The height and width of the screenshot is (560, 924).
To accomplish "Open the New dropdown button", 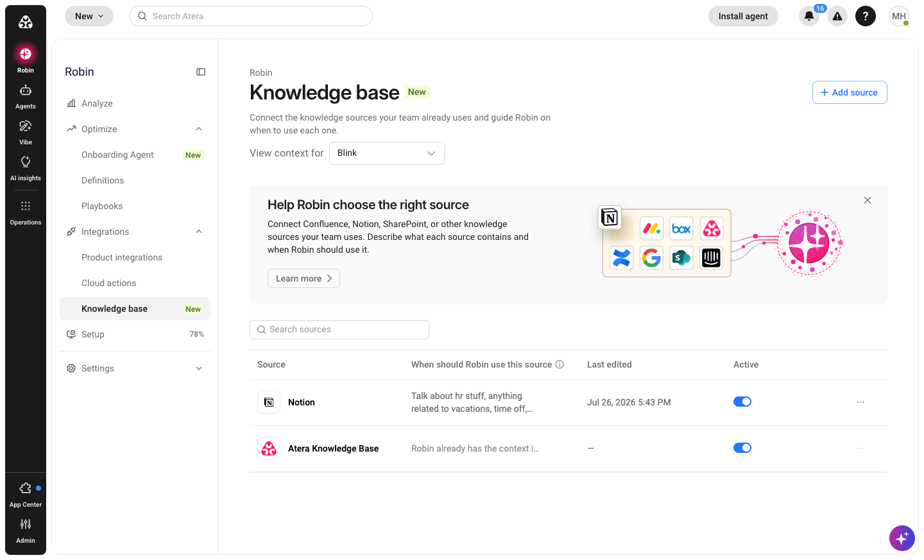I will tap(89, 16).
